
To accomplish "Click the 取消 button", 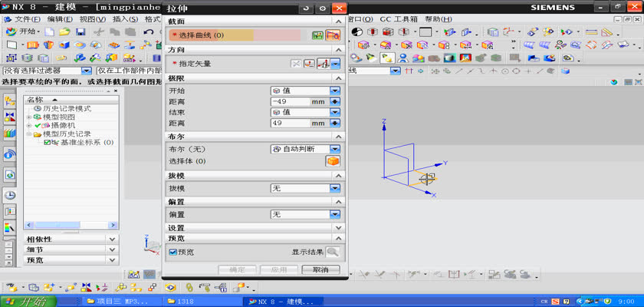I will [x=320, y=269].
